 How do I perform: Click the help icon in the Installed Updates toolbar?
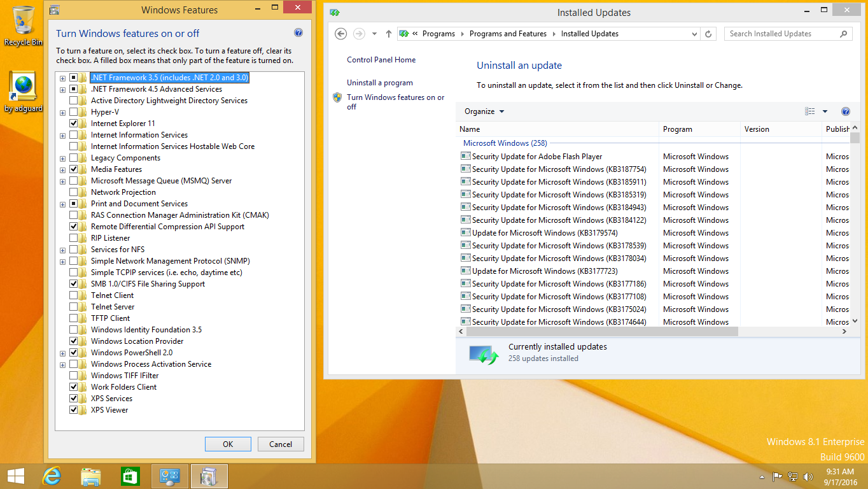[x=846, y=111]
